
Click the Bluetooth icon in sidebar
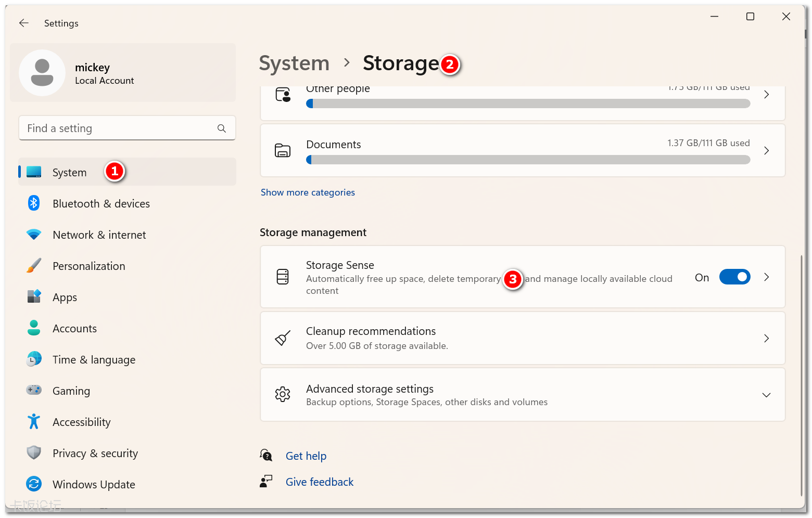tap(34, 203)
